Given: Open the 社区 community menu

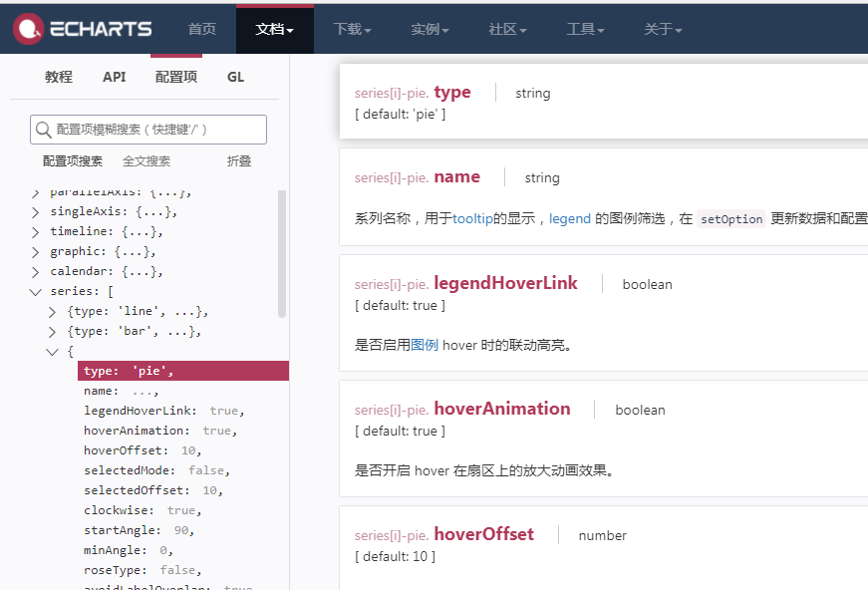Looking at the screenshot, I should click(x=505, y=29).
